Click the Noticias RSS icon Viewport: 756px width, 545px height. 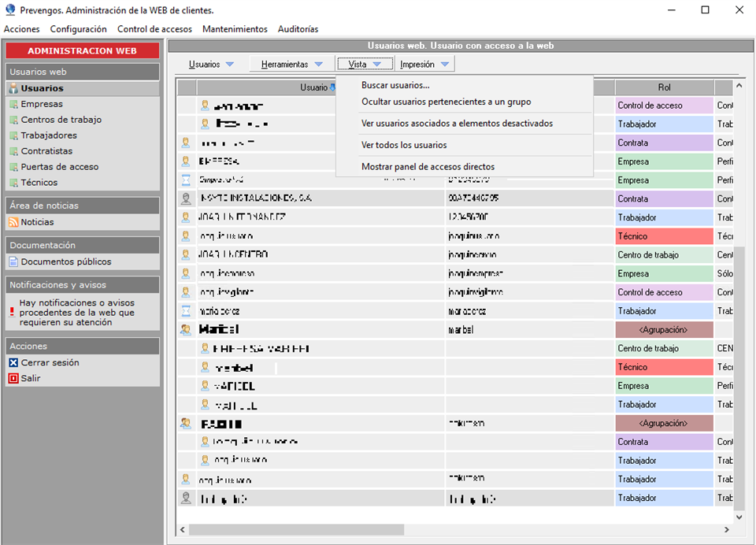[x=13, y=222]
